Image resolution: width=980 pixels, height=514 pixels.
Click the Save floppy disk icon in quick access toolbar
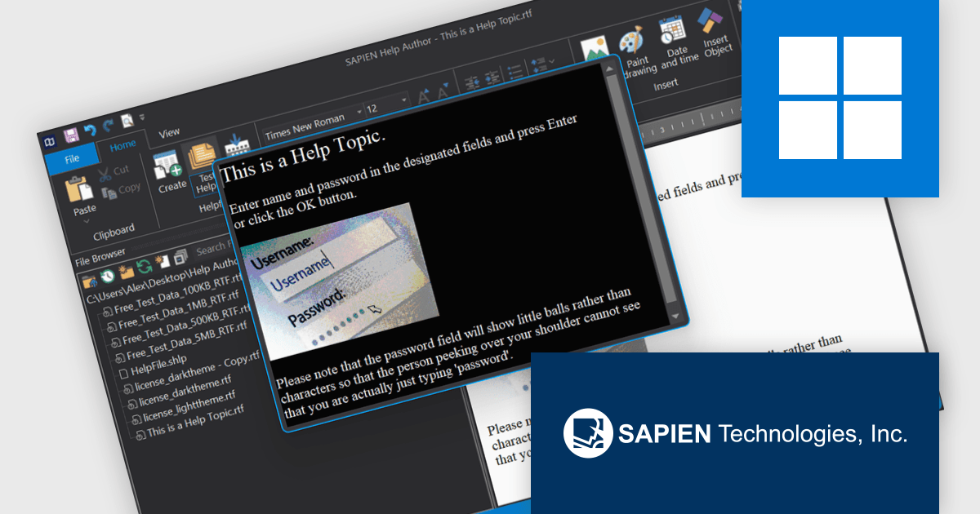[71, 135]
